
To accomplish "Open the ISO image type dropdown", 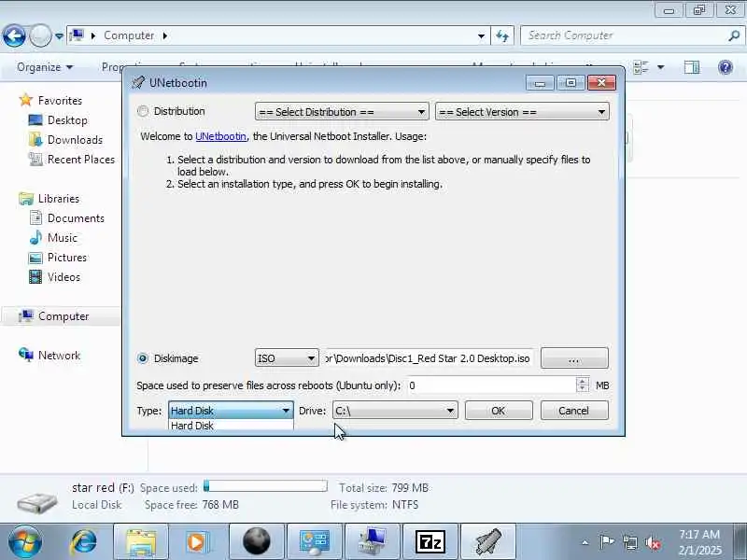I will click(x=287, y=358).
